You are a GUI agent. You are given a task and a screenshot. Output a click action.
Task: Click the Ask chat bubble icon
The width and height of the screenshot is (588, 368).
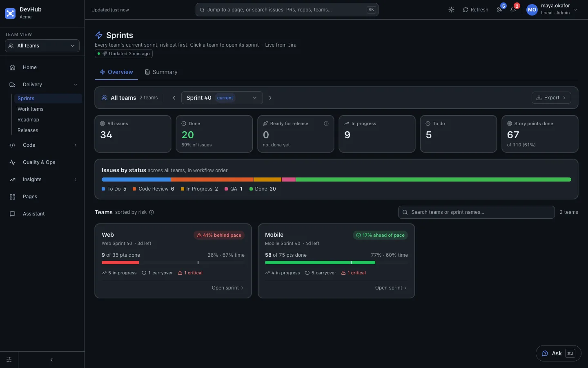(x=545, y=354)
